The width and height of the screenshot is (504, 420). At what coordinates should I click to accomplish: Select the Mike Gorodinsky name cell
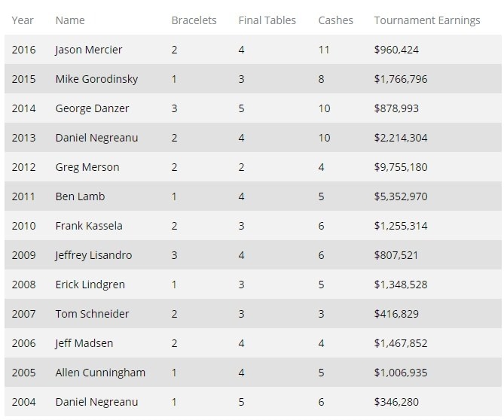click(x=96, y=79)
